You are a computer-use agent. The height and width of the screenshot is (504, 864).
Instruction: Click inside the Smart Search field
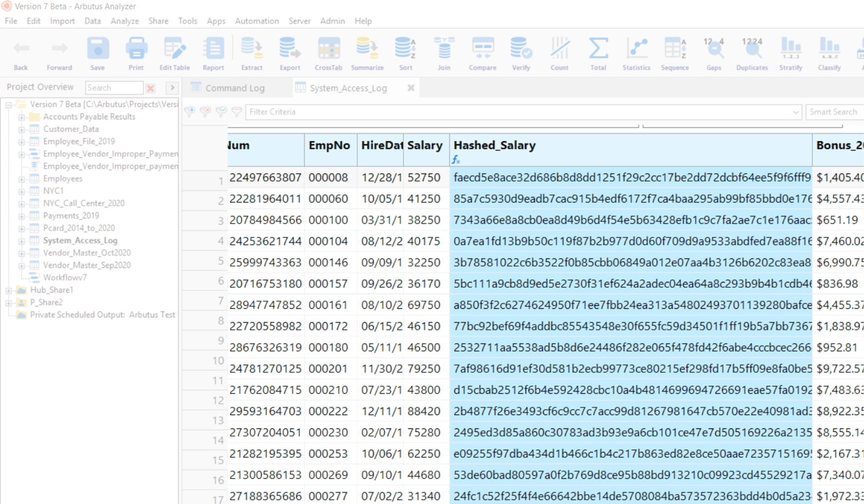(834, 112)
